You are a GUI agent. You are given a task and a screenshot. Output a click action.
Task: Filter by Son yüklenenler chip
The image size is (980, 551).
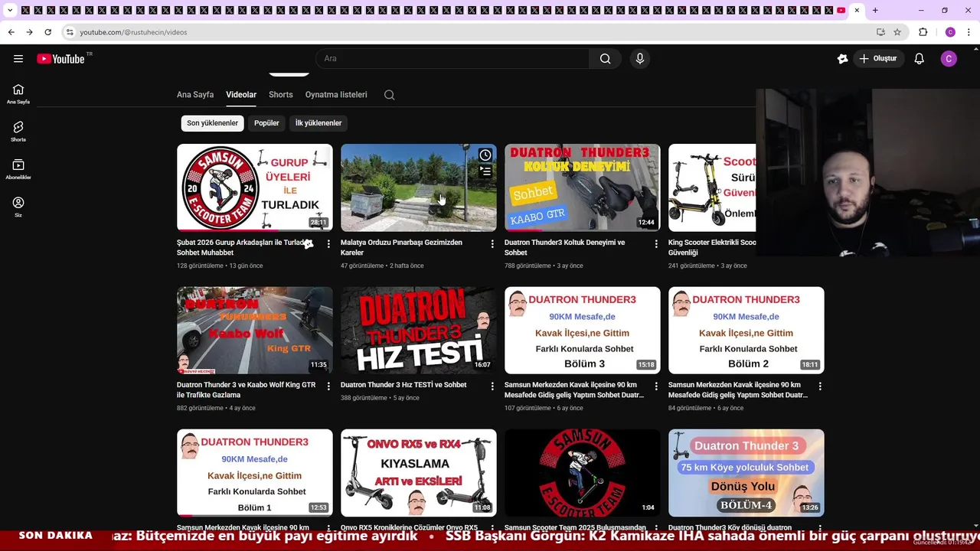212,123
